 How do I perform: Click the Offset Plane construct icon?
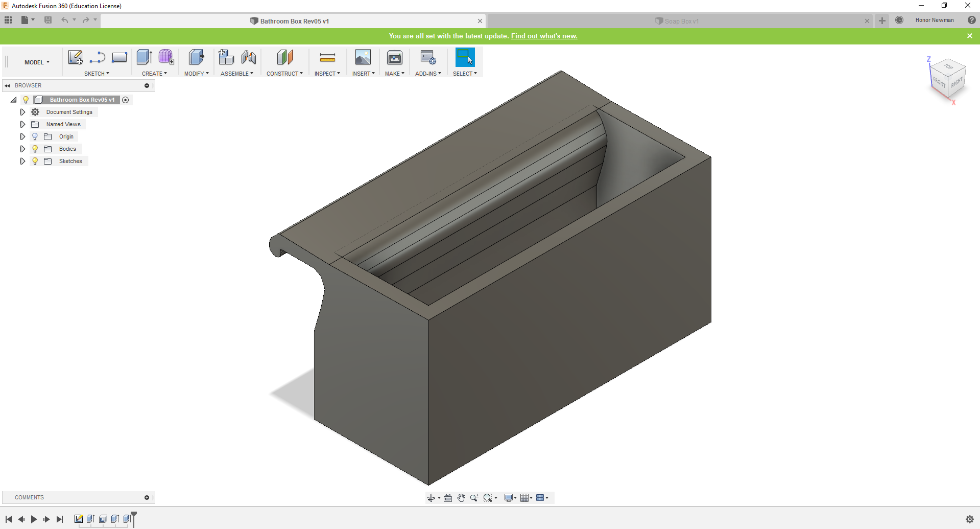(285, 57)
